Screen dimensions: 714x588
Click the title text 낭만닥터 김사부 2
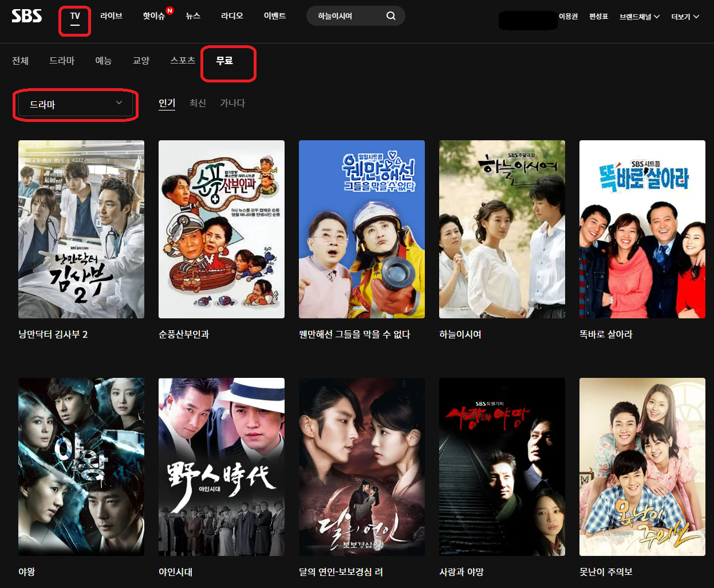[x=53, y=334]
